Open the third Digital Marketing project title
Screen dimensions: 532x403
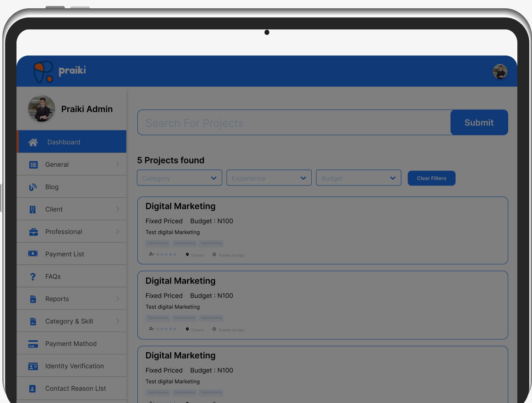coord(180,355)
